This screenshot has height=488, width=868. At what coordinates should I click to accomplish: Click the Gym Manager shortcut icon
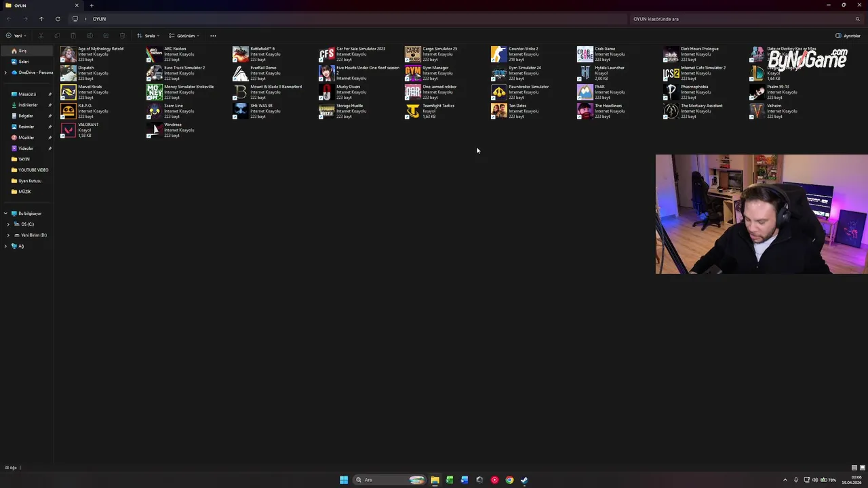click(413, 73)
